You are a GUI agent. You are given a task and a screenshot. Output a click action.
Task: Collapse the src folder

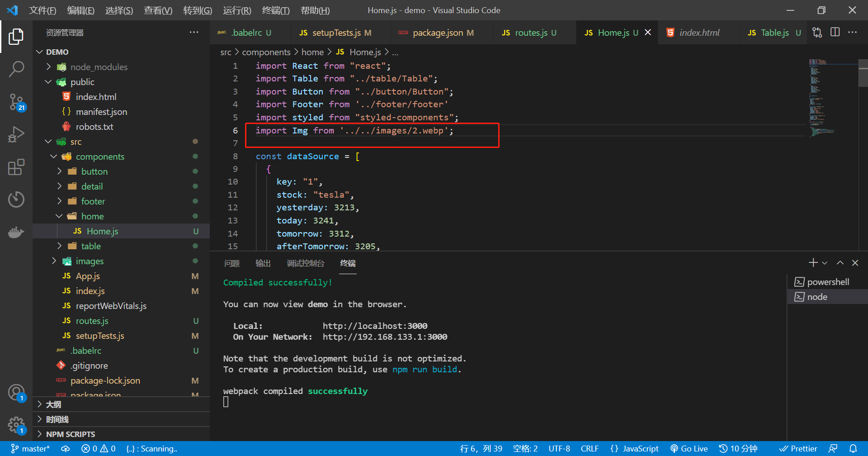coord(48,142)
